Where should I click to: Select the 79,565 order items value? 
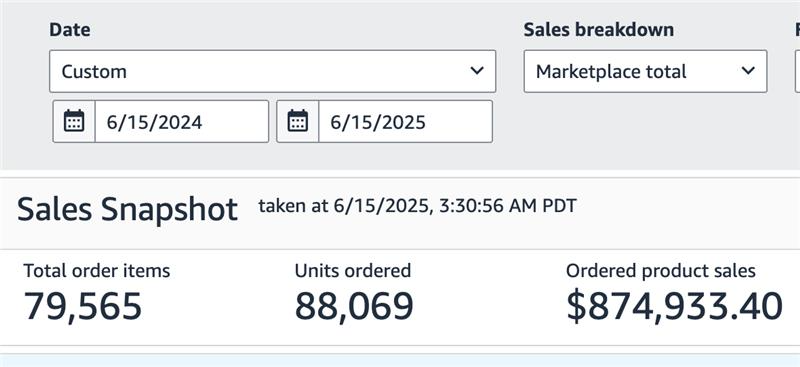coord(83,306)
